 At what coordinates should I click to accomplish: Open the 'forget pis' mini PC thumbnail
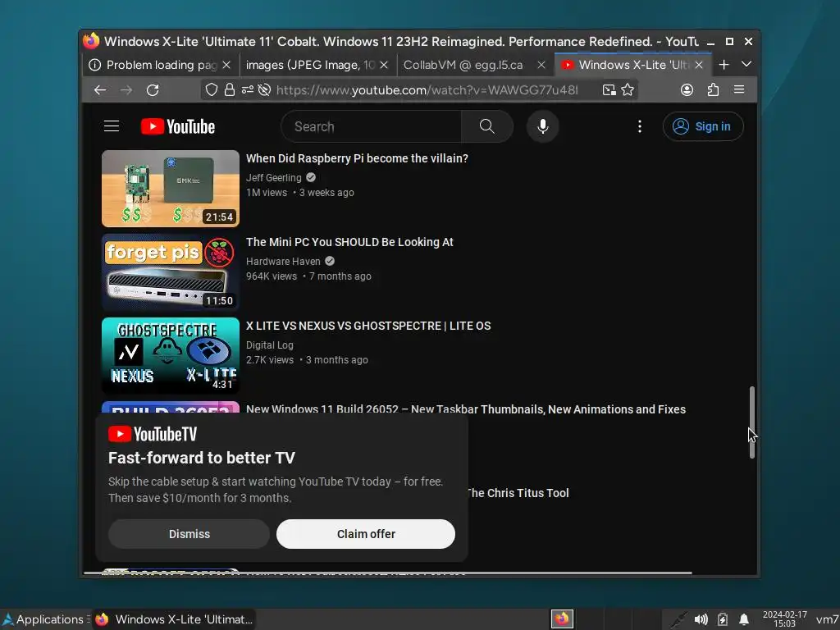coord(171,272)
